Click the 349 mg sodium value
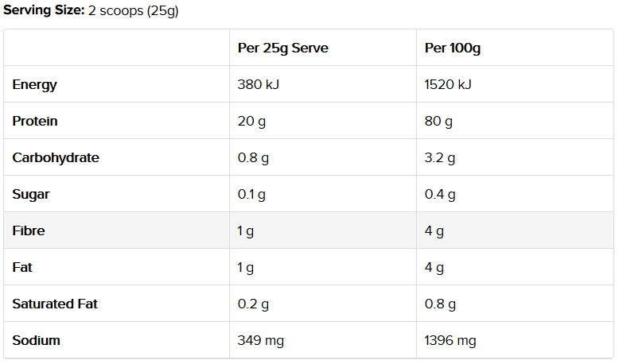 tap(261, 341)
